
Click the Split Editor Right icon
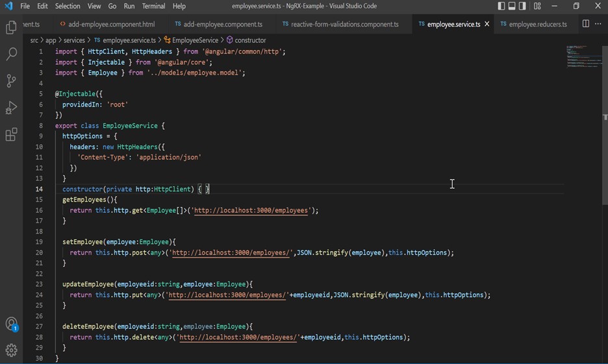tap(585, 24)
